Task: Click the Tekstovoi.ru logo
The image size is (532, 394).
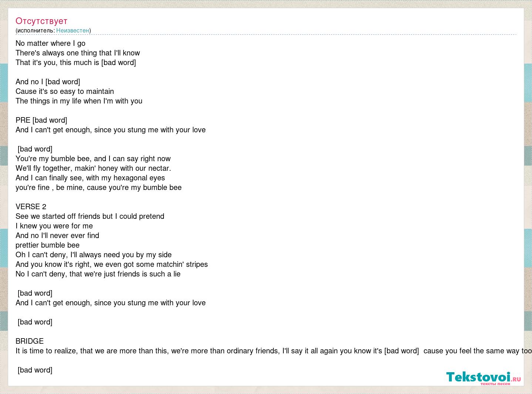Action: pos(484,377)
